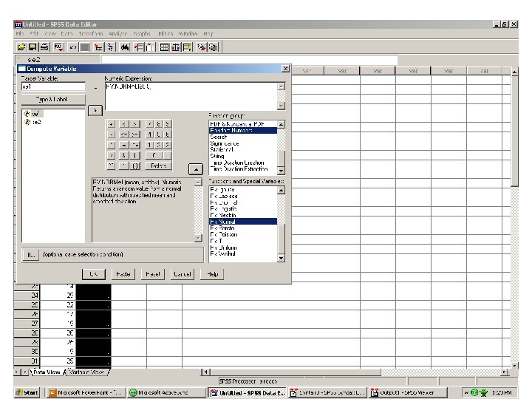532x399 pixels.
Task: Click the Windows Start button
Action: point(27,392)
